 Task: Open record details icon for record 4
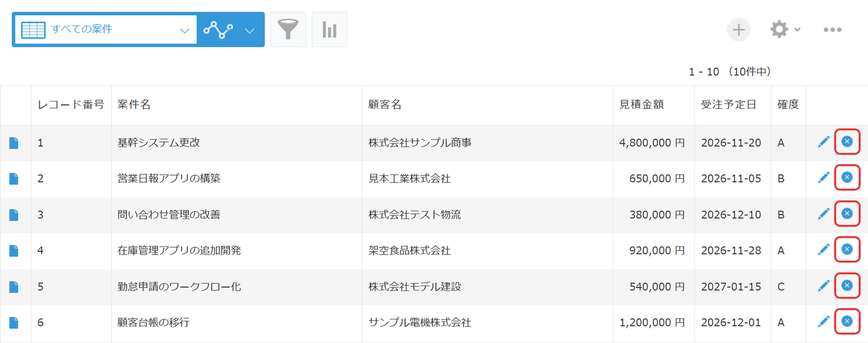14,251
